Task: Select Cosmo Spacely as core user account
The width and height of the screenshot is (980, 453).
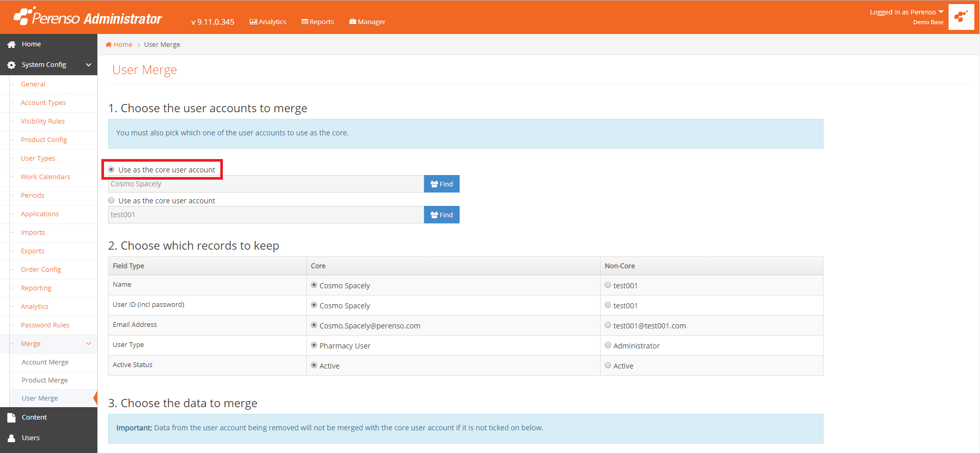Action: point(111,169)
